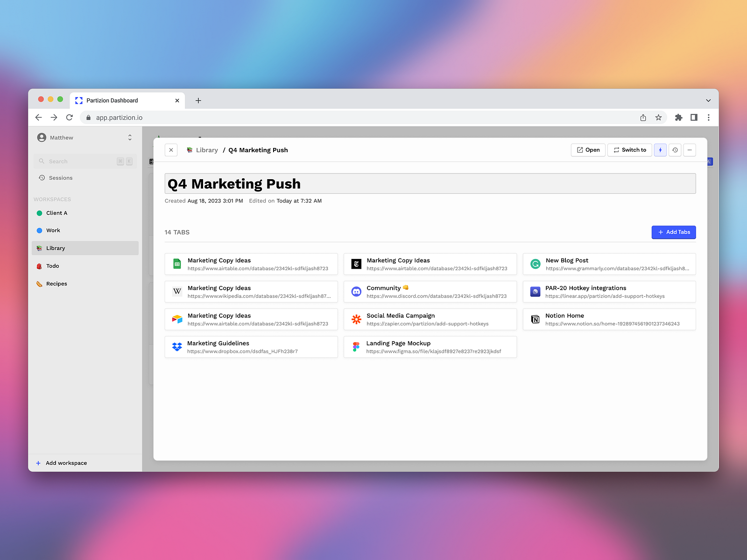Click the Zapier Social Media Campaign icon
The height and width of the screenshot is (560, 747).
[x=356, y=319]
